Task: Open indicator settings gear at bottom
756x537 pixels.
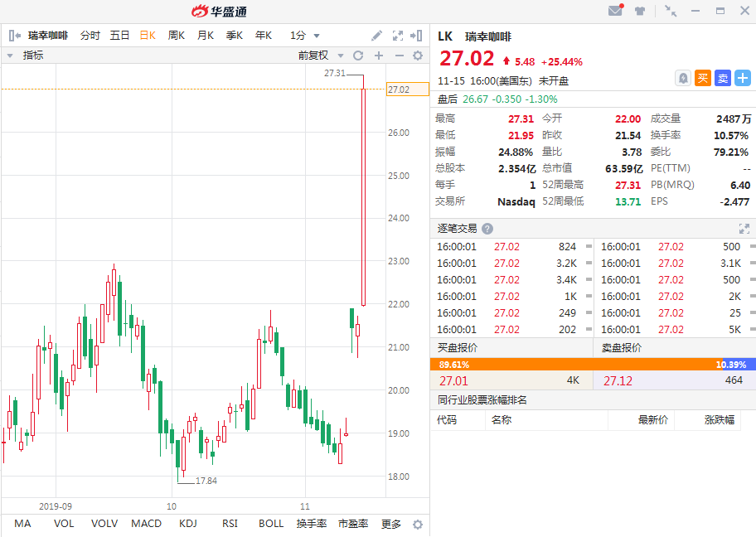Action: 418,525
